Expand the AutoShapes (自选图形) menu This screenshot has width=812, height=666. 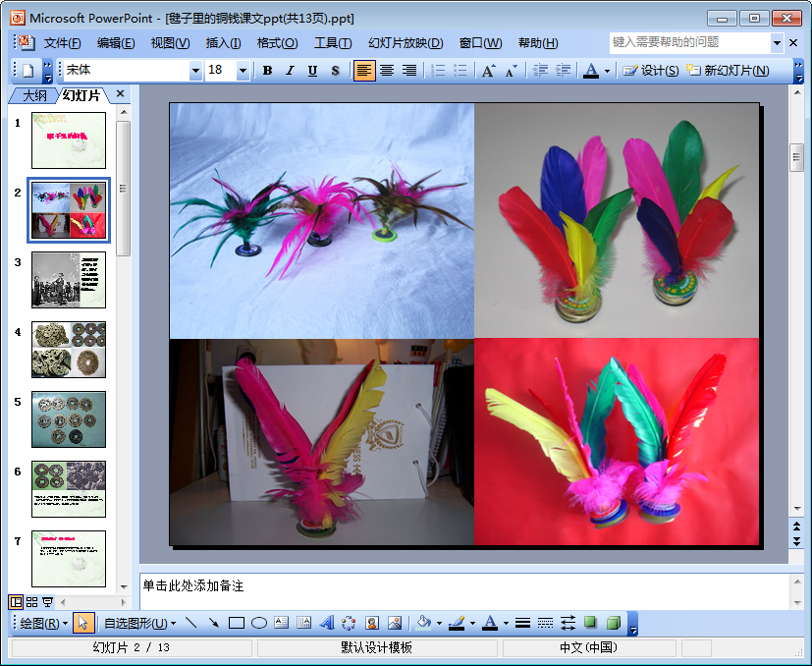tap(139, 623)
